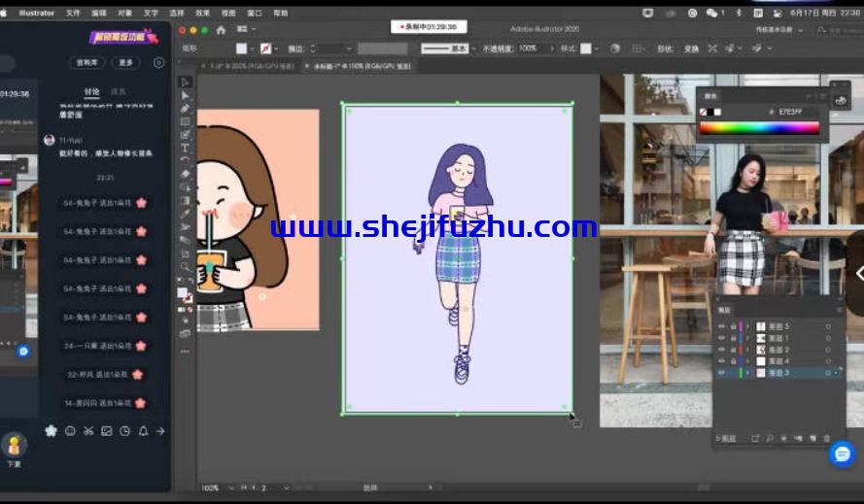Screen dimensions: 864x504
Task: Toggle visibility eye of 图层 2
Action: point(721,350)
